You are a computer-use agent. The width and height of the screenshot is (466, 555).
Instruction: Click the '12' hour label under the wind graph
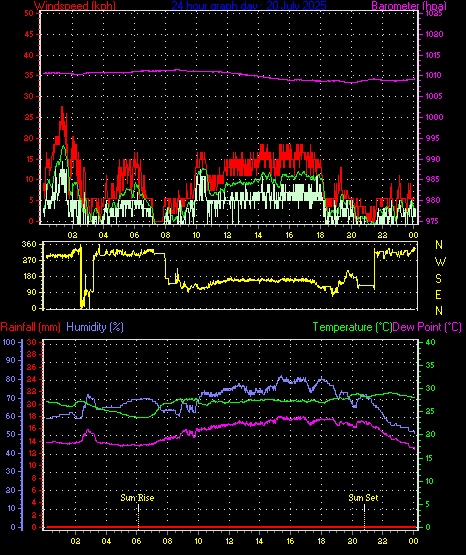tap(227, 235)
